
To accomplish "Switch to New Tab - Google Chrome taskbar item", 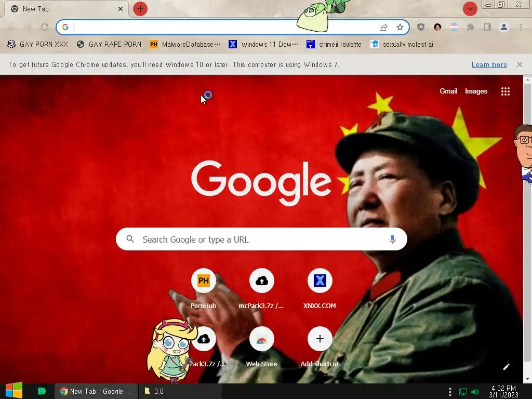I will click(x=96, y=391).
